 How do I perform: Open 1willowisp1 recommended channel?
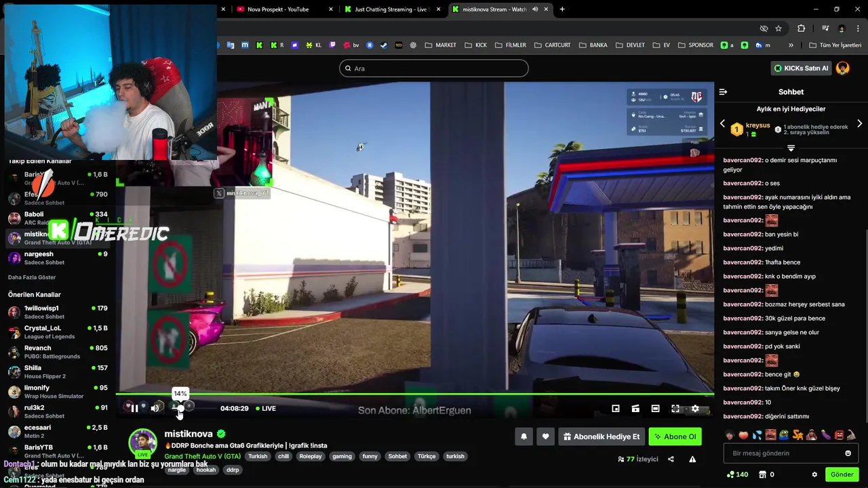58,312
